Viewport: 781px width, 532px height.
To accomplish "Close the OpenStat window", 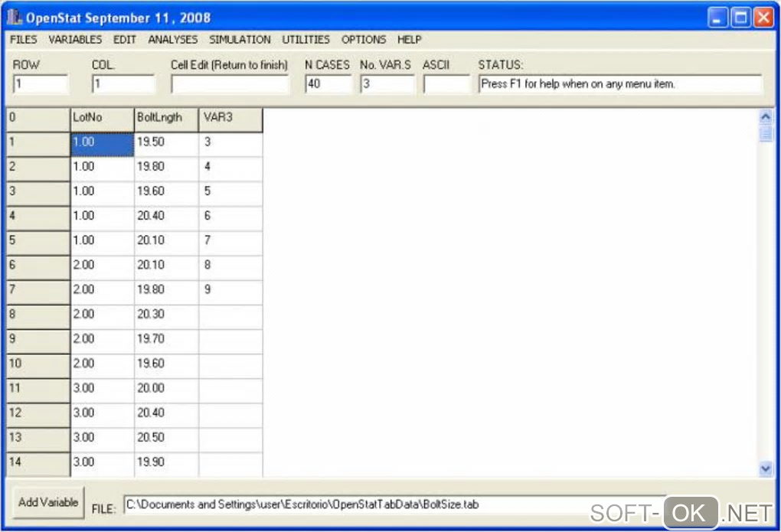I will pos(763,18).
